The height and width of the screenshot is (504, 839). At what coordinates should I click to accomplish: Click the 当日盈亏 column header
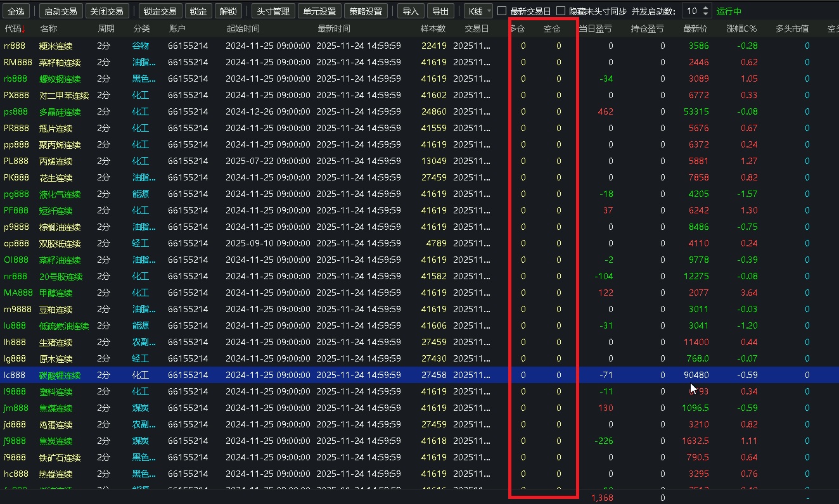[x=595, y=28]
